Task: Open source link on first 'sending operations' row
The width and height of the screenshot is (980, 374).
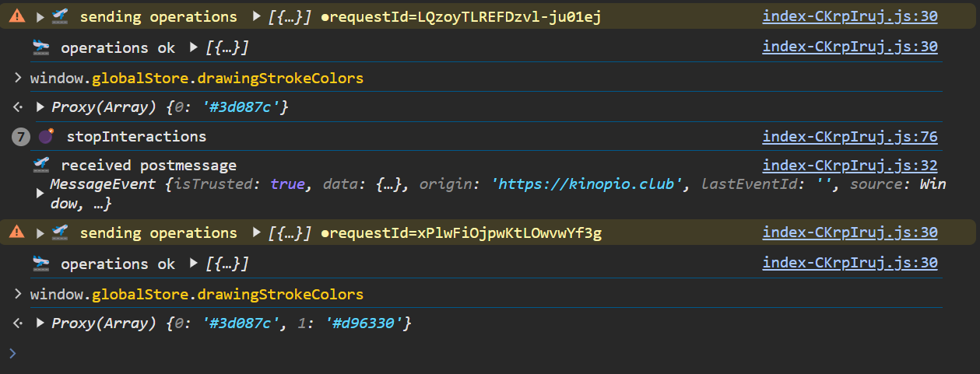Action: (x=850, y=17)
